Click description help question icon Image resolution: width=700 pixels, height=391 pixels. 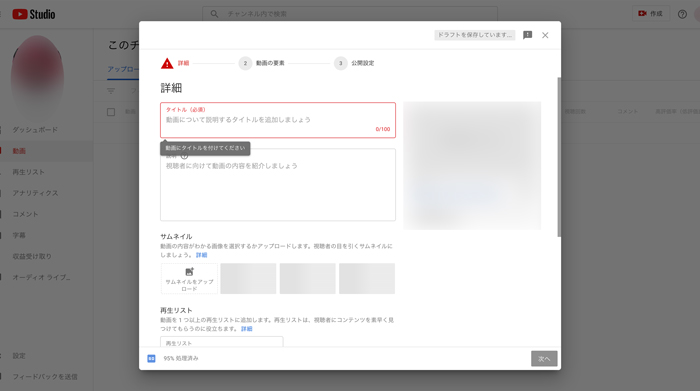point(184,156)
